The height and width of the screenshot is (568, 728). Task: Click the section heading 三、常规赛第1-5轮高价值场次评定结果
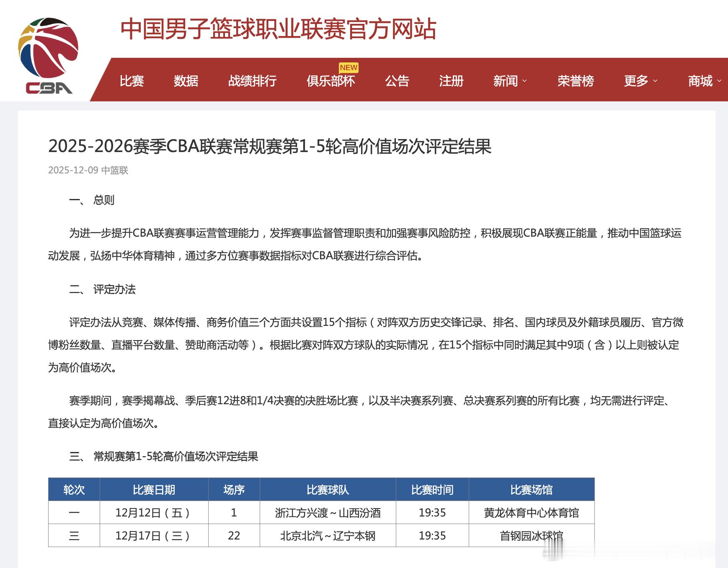tap(164, 456)
